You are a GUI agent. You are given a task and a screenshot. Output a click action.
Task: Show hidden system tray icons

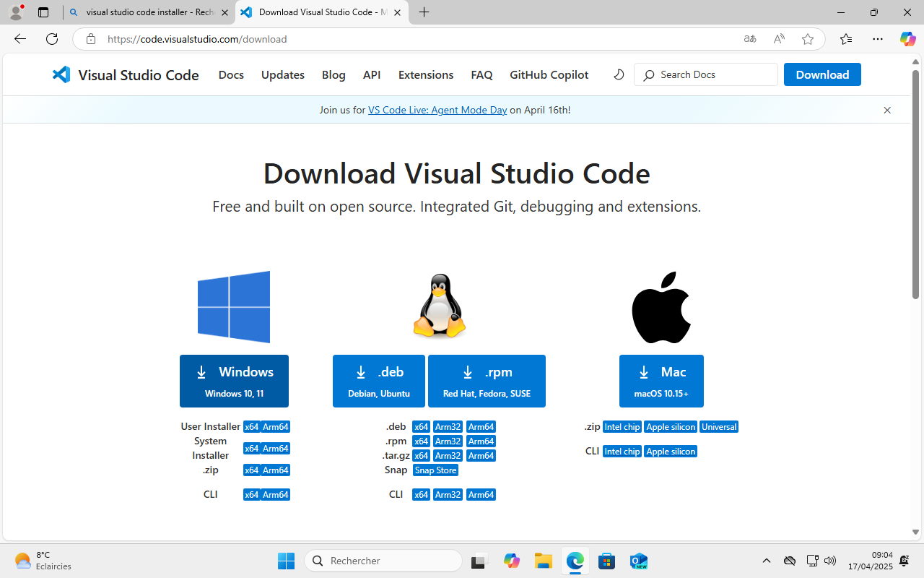tap(767, 561)
